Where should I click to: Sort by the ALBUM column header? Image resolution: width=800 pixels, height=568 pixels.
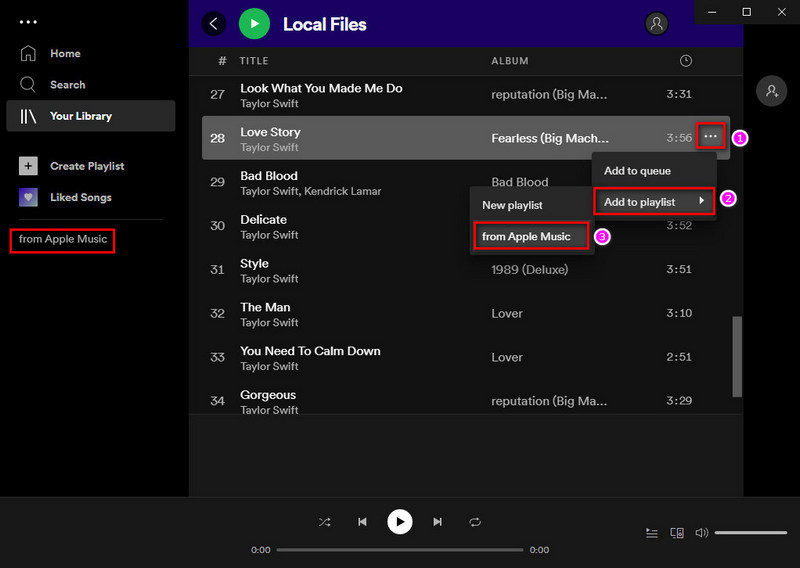pyautogui.click(x=510, y=61)
